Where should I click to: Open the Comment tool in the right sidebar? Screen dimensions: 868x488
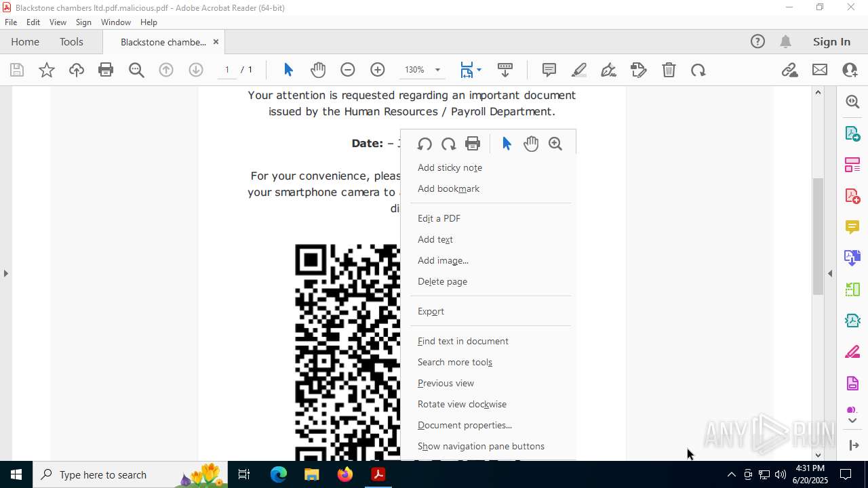pyautogui.click(x=852, y=226)
